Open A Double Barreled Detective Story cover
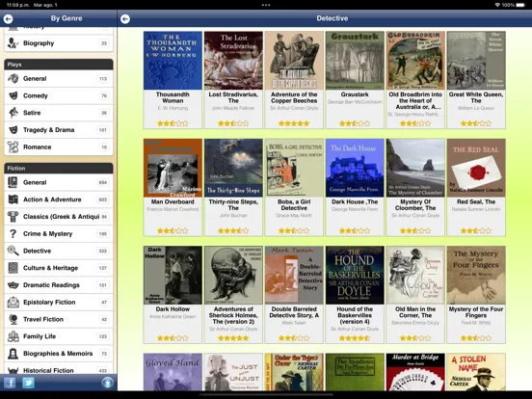Image resolution: width=532 pixels, height=399 pixels. 294,276
